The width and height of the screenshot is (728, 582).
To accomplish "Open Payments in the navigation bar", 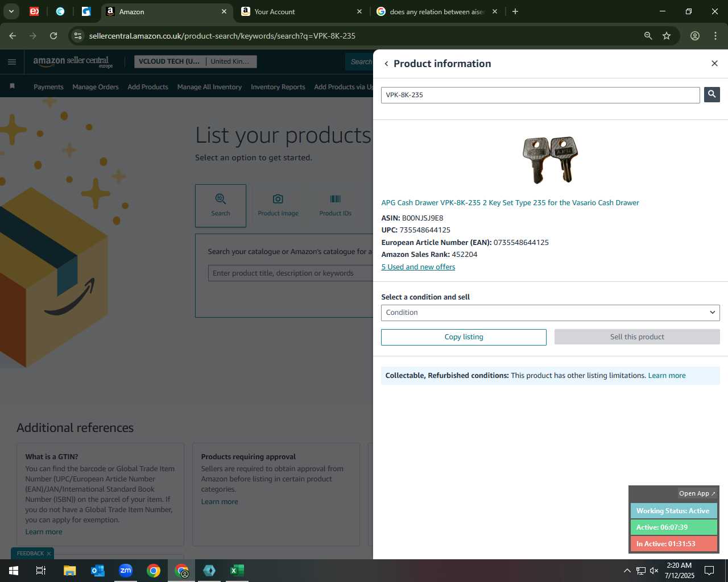I will pyautogui.click(x=48, y=87).
